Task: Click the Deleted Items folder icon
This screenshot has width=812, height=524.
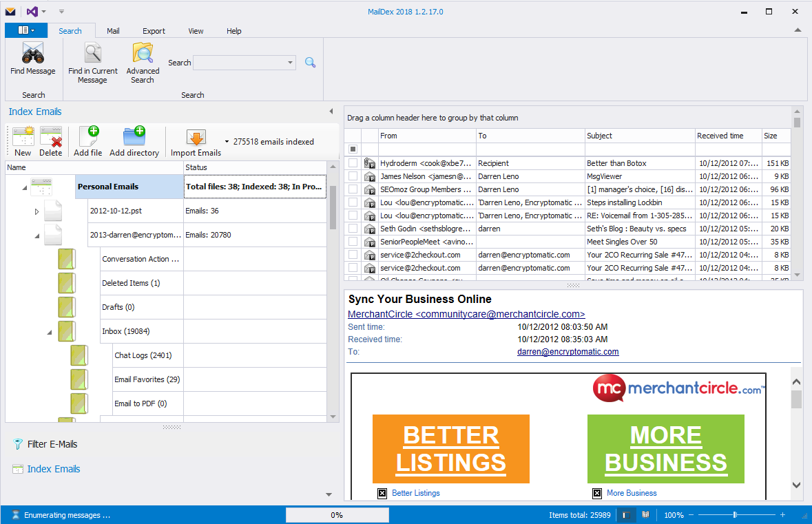Action: click(67, 283)
